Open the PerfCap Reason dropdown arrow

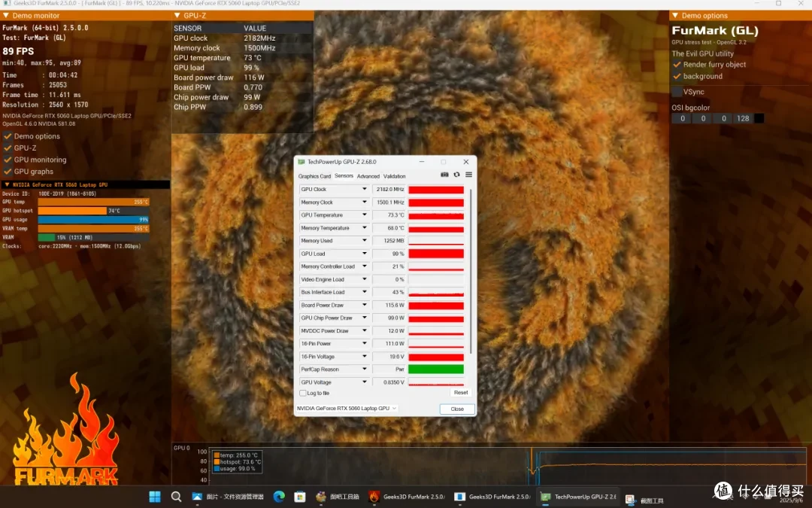[364, 369]
